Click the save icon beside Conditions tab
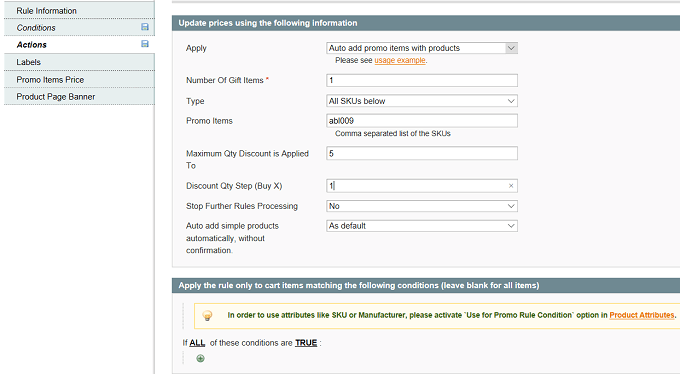 pos(145,27)
